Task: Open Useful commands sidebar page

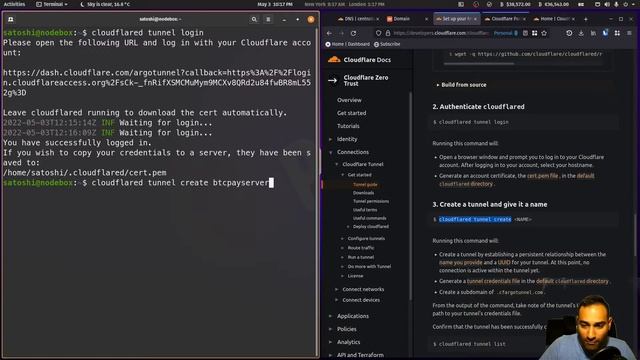Action: [x=369, y=218]
